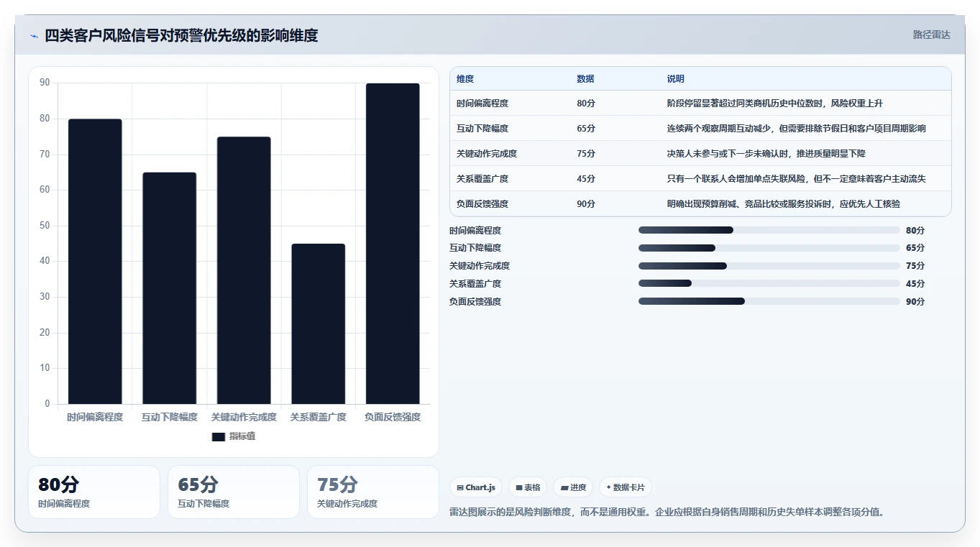Viewport: 980px width, 547px height.
Task: Click the 关键动作完成度 progress bar
Action: [769, 266]
